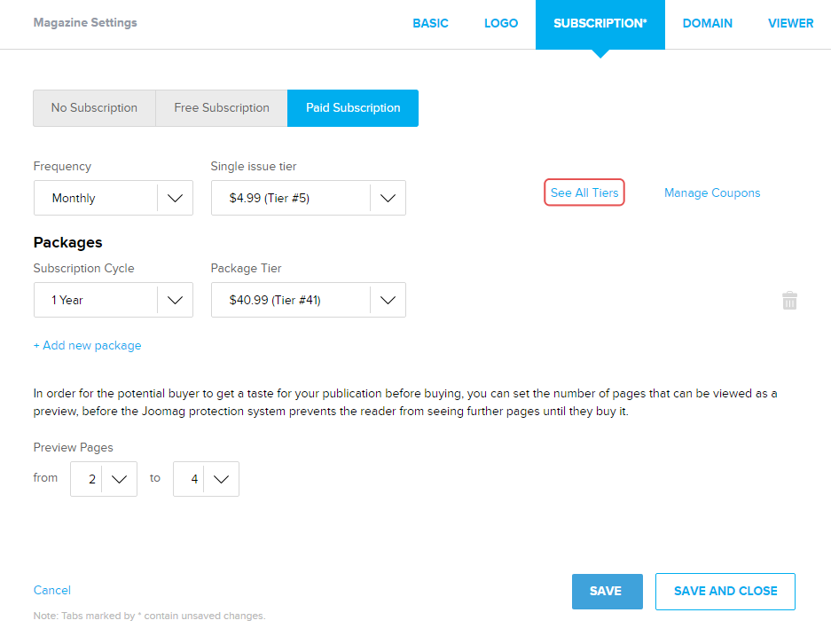Change the Preview Pages 'to' value
This screenshot has width=831, height=644.
[206, 479]
